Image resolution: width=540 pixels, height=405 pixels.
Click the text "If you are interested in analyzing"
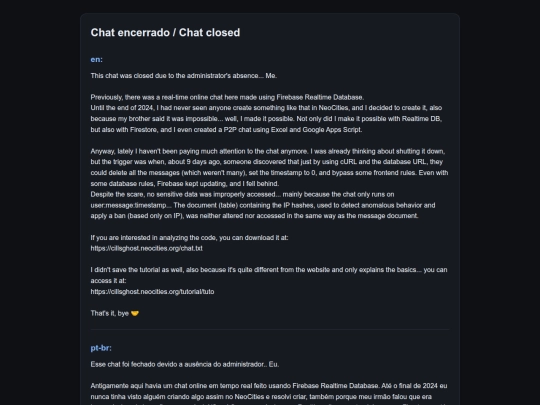point(189,238)
